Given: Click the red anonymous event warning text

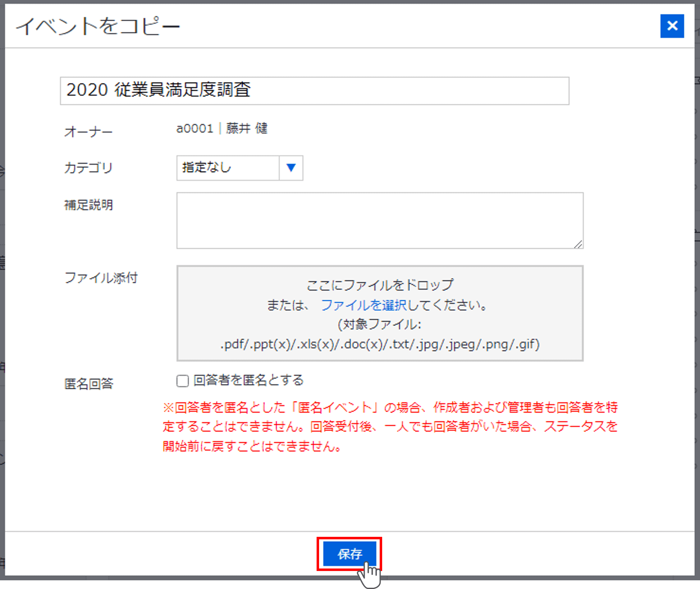Looking at the screenshot, I should 390,426.
